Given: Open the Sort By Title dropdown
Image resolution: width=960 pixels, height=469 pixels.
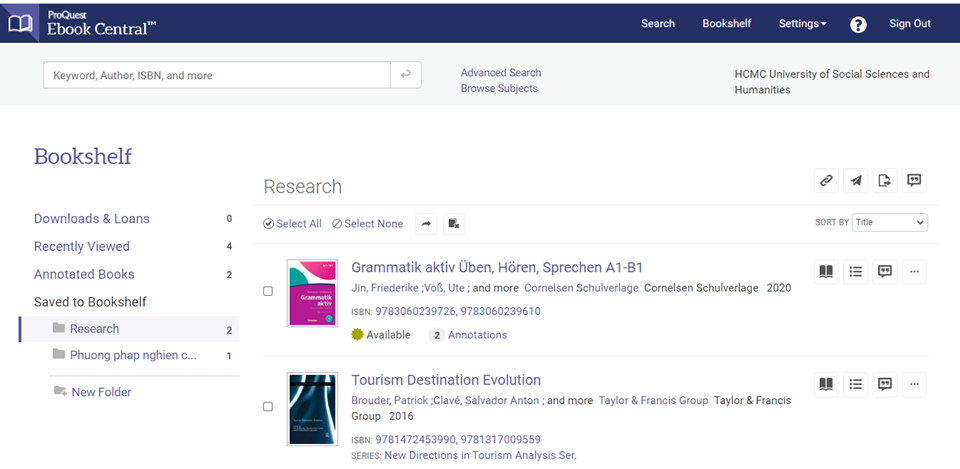Looking at the screenshot, I should tap(889, 222).
